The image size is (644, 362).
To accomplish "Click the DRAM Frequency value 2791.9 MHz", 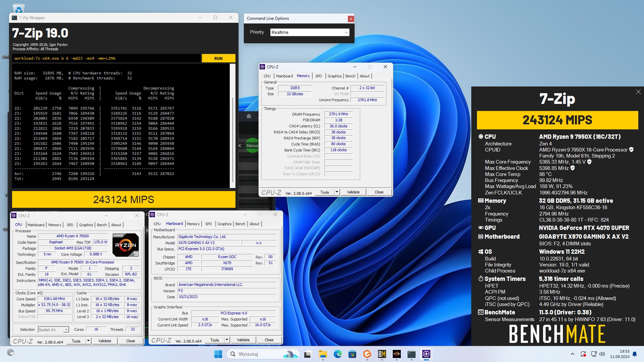I will [338, 114].
